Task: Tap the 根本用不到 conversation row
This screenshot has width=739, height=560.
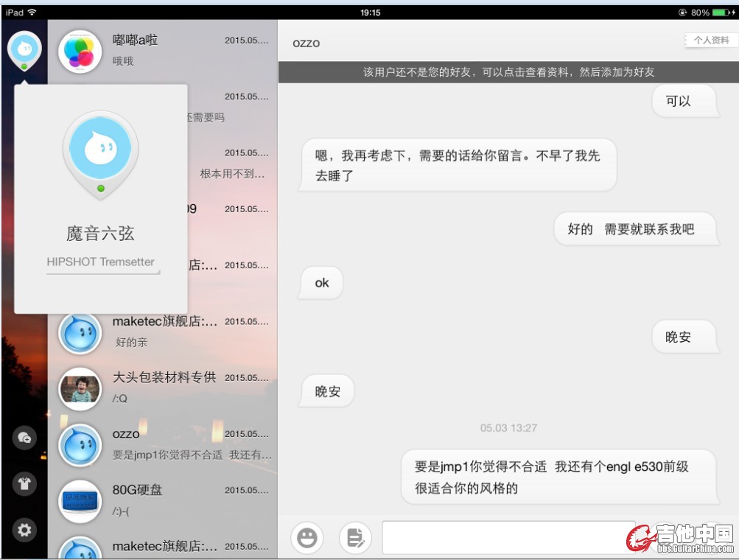Action: point(232,163)
